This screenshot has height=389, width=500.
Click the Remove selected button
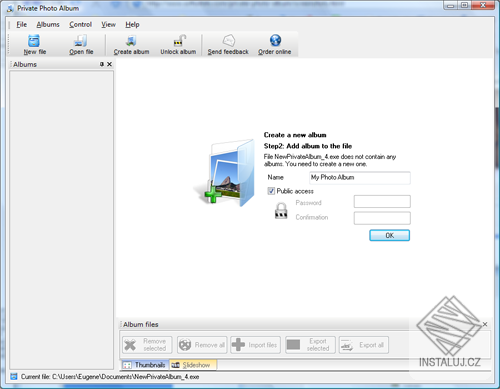(x=147, y=345)
